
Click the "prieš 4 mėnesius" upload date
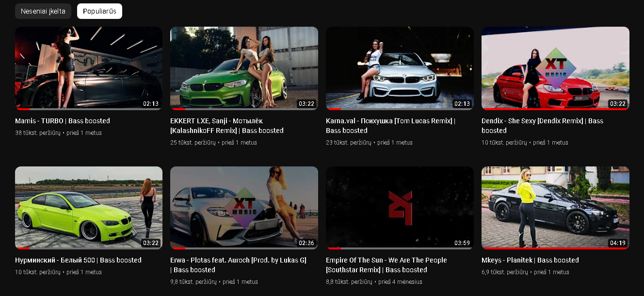400,282
